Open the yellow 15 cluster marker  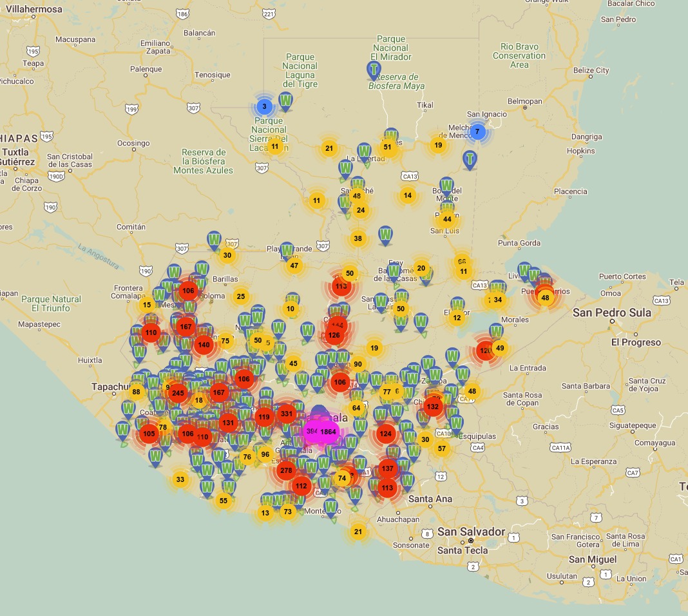(147, 305)
